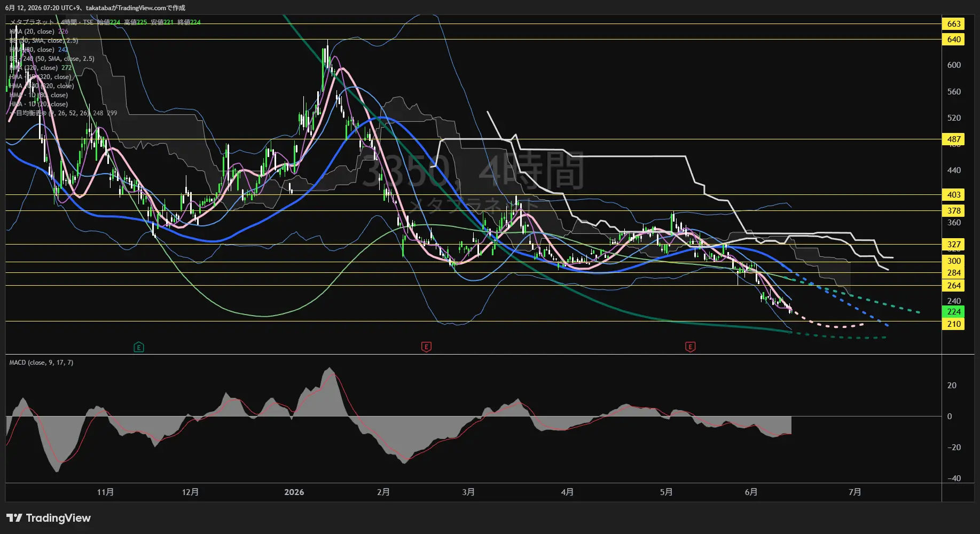Click the 2月 date label on time axis
This screenshot has height=534, width=980.
383,492
